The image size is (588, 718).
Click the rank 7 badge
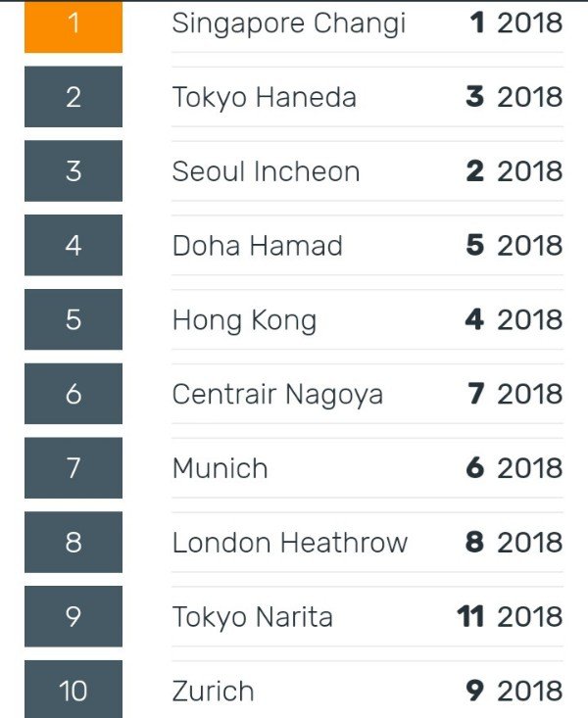(x=73, y=467)
